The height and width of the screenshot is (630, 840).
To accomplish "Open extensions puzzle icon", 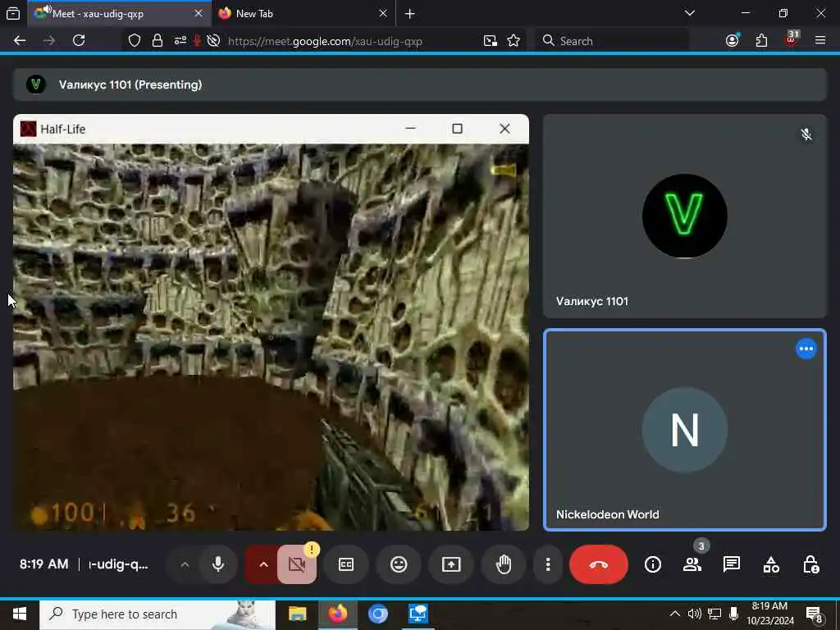I will (761, 41).
